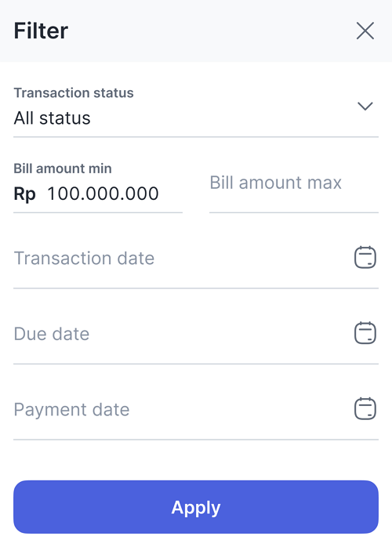The height and width of the screenshot is (547, 392).
Task: Click the Transaction status field label
Action: tap(74, 92)
